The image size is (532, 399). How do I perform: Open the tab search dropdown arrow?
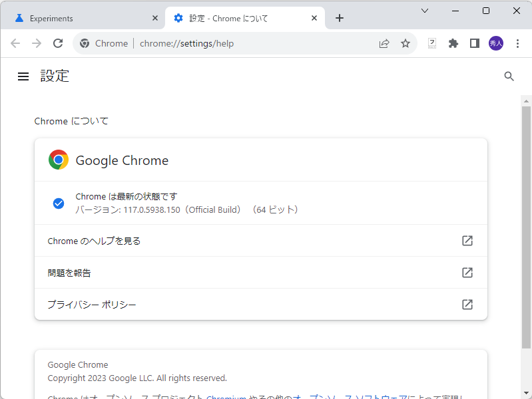pyautogui.click(x=424, y=11)
